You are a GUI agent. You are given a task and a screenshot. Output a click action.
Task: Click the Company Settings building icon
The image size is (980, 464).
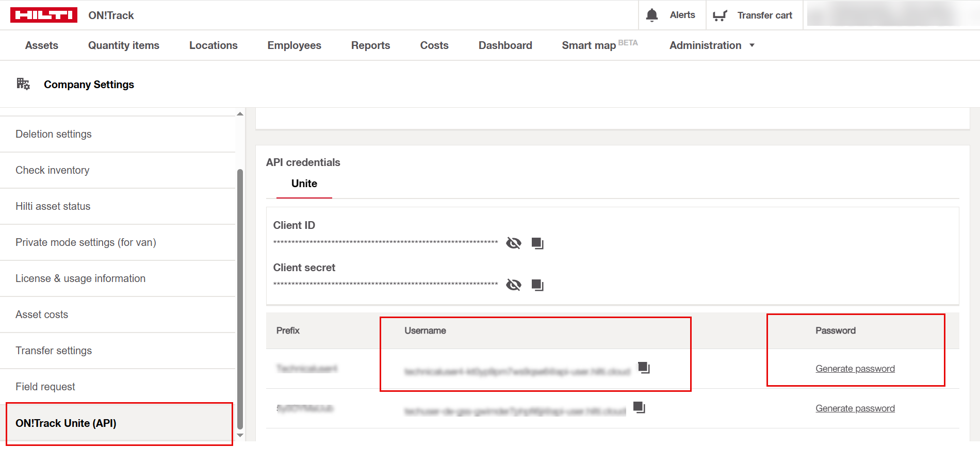tap(23, 84)
